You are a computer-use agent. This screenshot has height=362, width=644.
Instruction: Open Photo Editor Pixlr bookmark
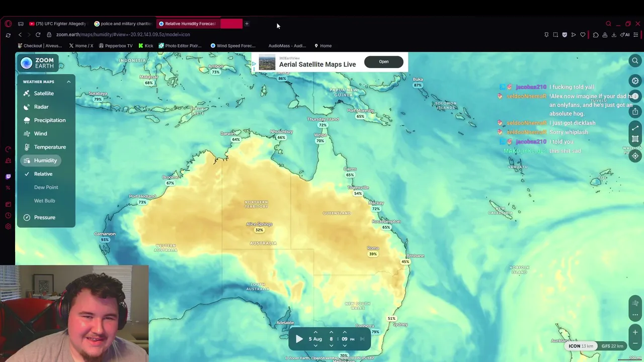180,46
